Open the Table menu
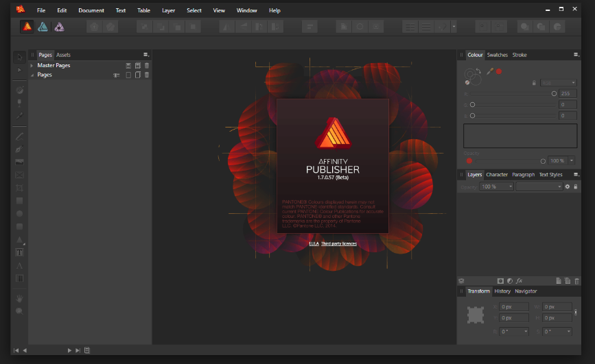 pyautogui.click(x=144, y=10)
